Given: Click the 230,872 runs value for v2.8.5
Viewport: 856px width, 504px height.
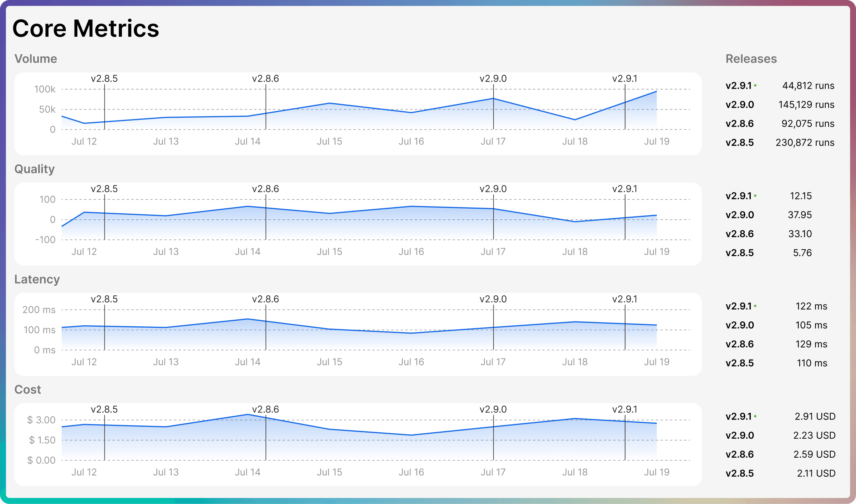Looking at the screenshot, I should coord(805,143).
